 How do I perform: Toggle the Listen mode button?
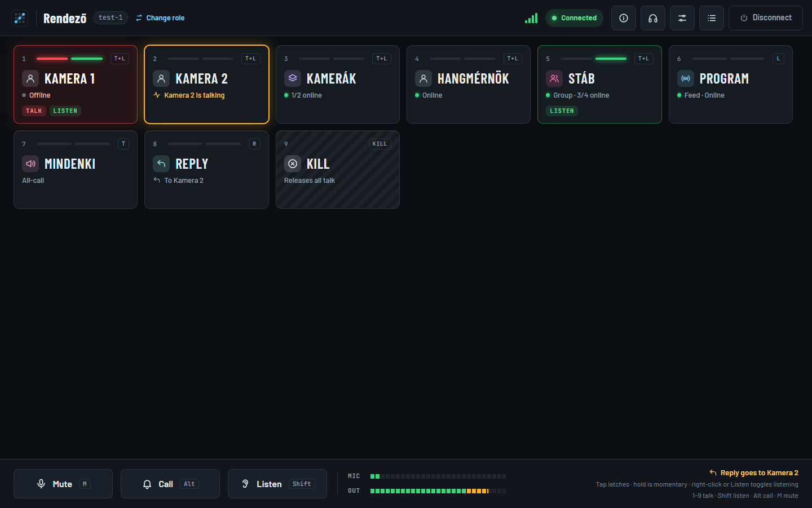[x=277, y=484]
